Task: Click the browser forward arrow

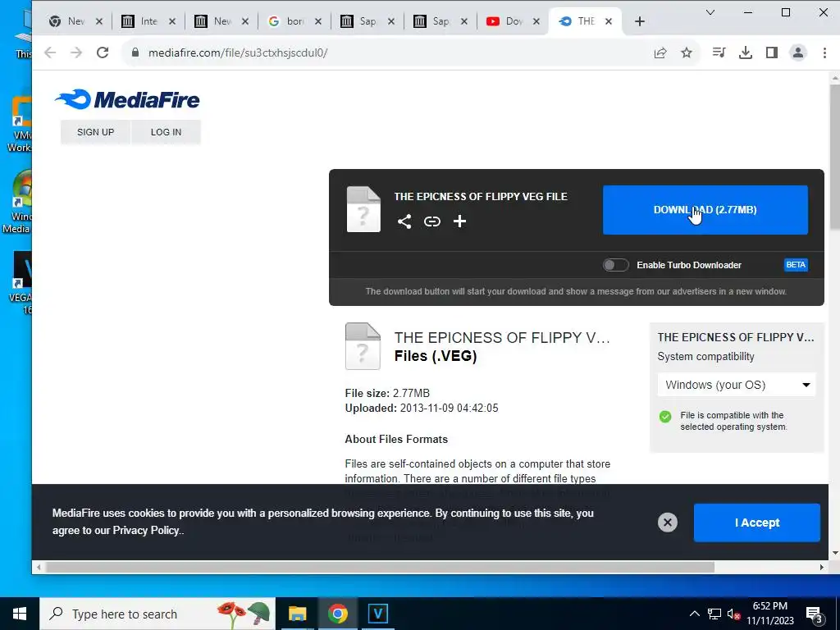Action: pyautogui.click(x=76, y=52)
